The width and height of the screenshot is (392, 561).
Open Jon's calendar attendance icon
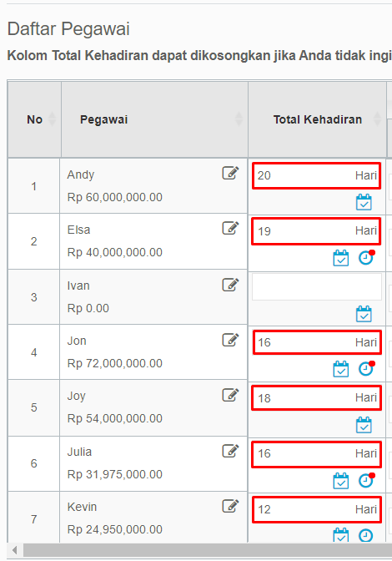[x=341, y=369]
